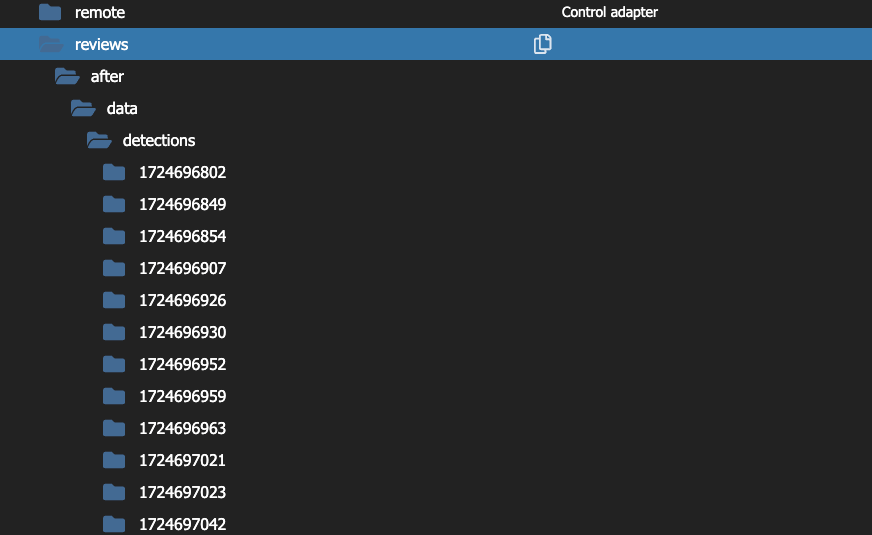Select folder name 1724696849
The width and height of the screenshot is (872, 535).
click(182, 204)
